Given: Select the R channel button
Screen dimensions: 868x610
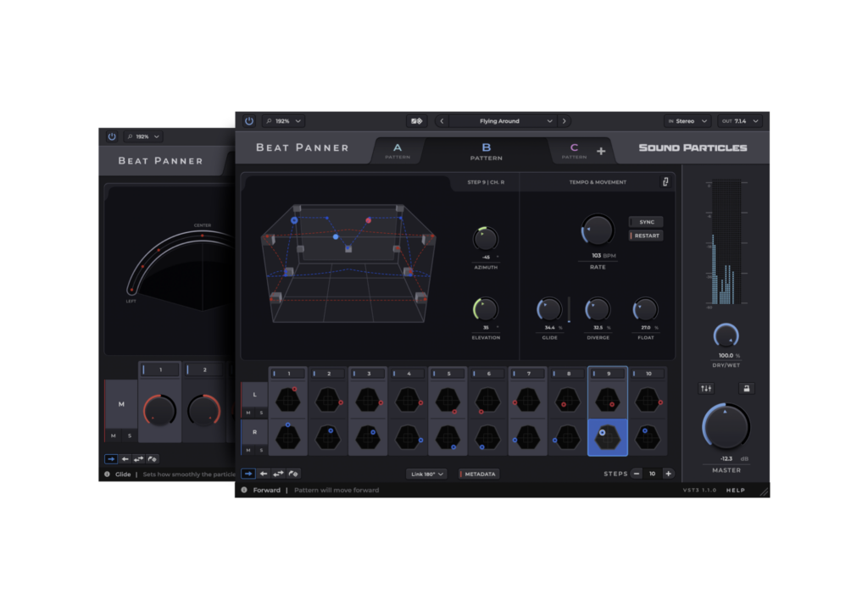Looking at the screenshot, I should (x=254, y=432).
